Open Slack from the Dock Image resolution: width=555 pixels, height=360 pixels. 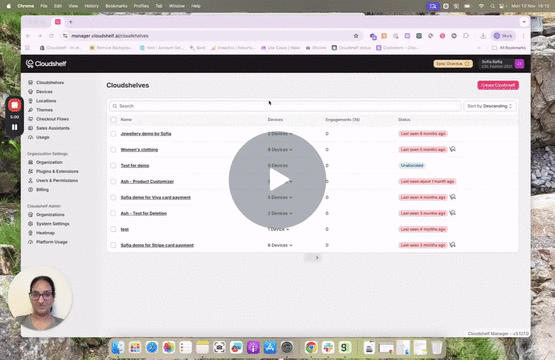328,348
